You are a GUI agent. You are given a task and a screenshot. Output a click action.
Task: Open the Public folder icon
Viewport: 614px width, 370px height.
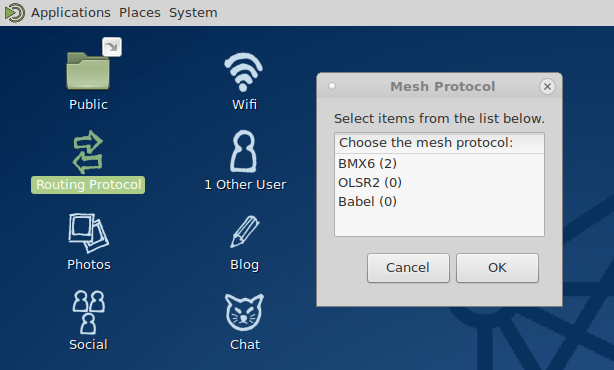click(88, 71)
